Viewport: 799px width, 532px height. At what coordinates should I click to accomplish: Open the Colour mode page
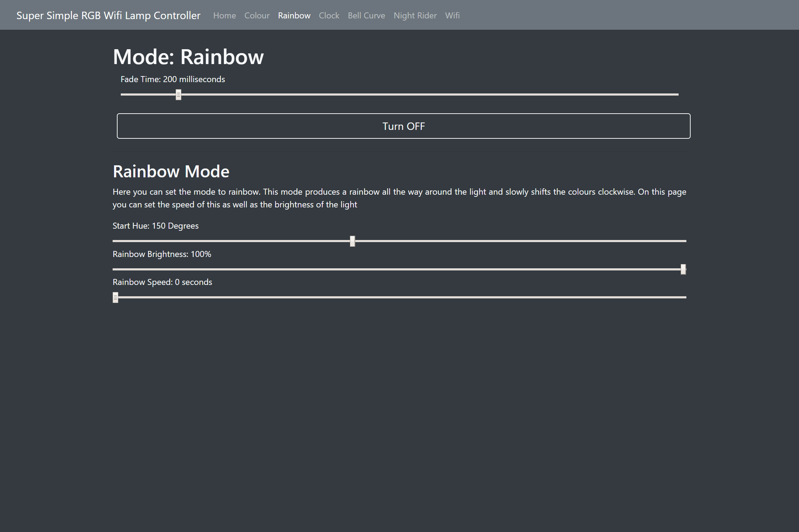[257, 15]
